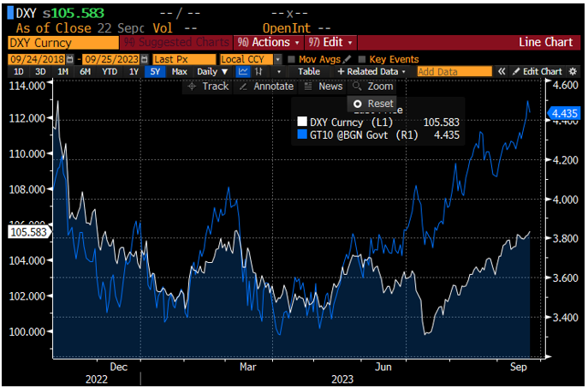Click the end date 09/25/2023 field
The width and height of the screenshot is (588, 388).
(x=111, y=59)
